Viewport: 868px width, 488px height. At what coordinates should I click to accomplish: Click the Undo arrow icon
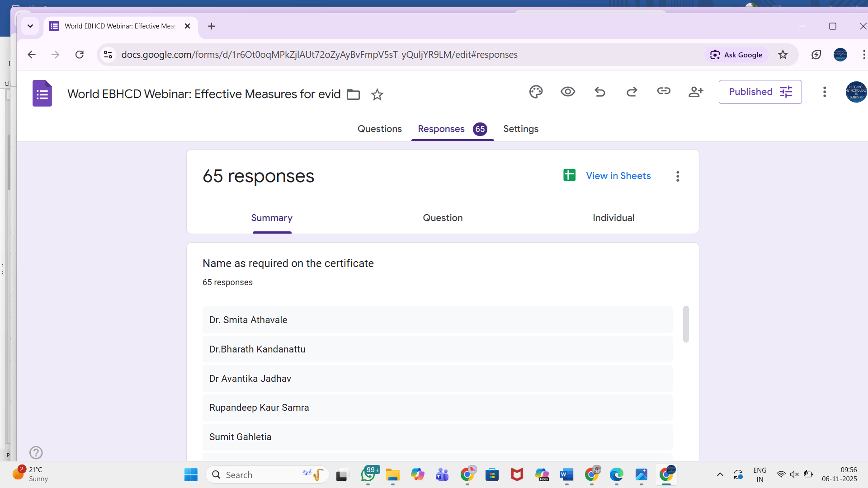600,92
